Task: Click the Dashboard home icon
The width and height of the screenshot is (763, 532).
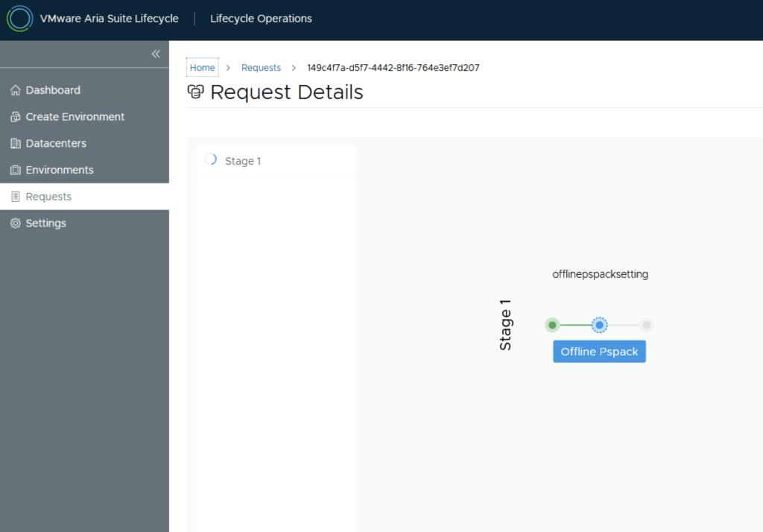Action: coord(15,90)
